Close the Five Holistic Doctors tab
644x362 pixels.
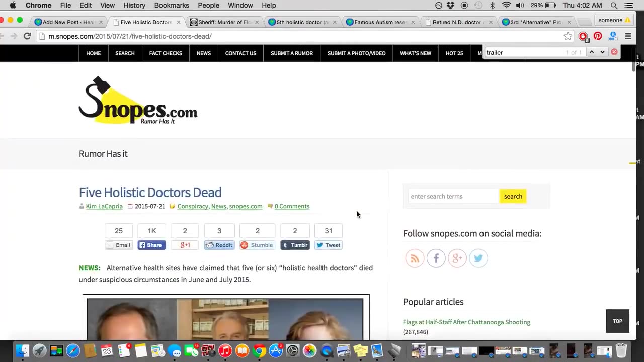[179, 22]
